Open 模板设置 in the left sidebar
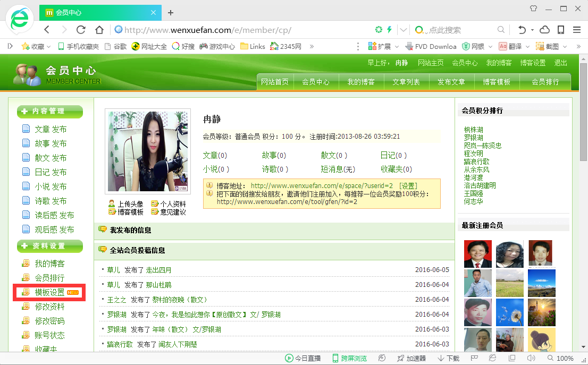This screenshot has width=588, height=365. click(x=49, y=292)
